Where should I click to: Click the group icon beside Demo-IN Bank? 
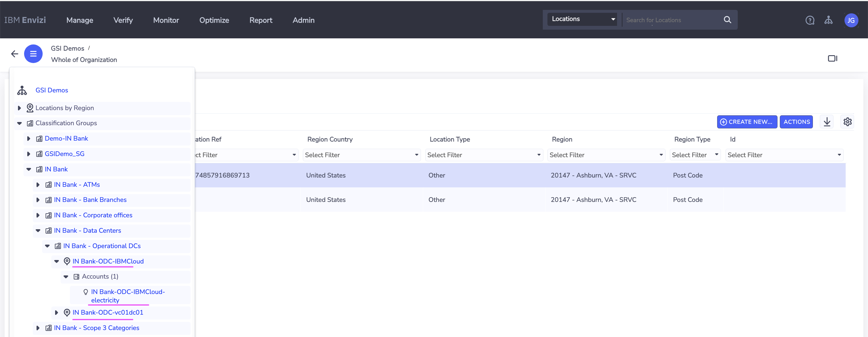click(x=39, y=139)
